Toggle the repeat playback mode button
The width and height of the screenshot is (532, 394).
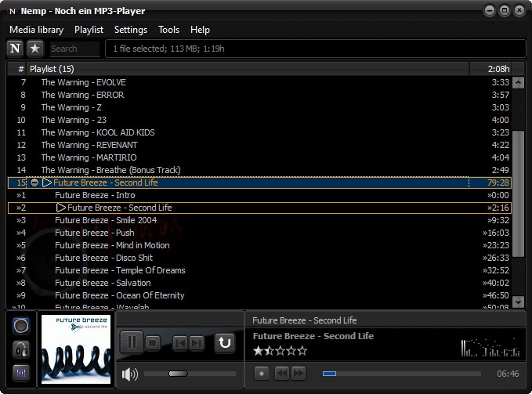(225, 342)
